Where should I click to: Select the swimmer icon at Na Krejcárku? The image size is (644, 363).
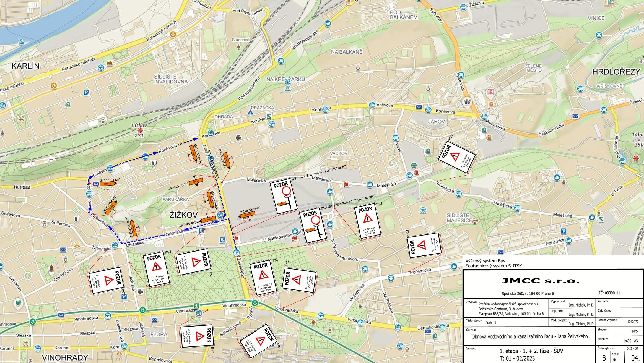coord(288,82)
